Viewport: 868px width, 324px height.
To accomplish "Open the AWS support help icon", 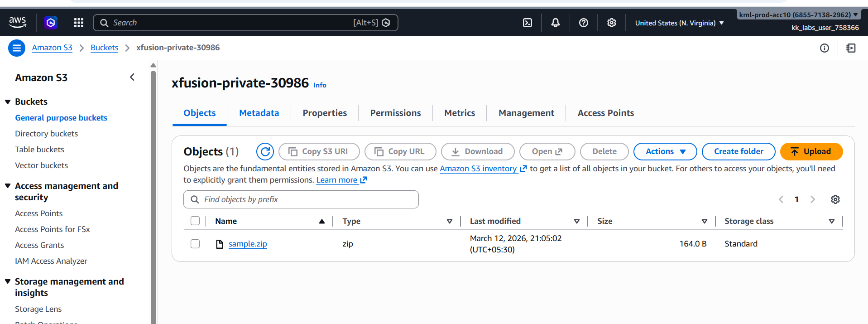I will [584, 23].
